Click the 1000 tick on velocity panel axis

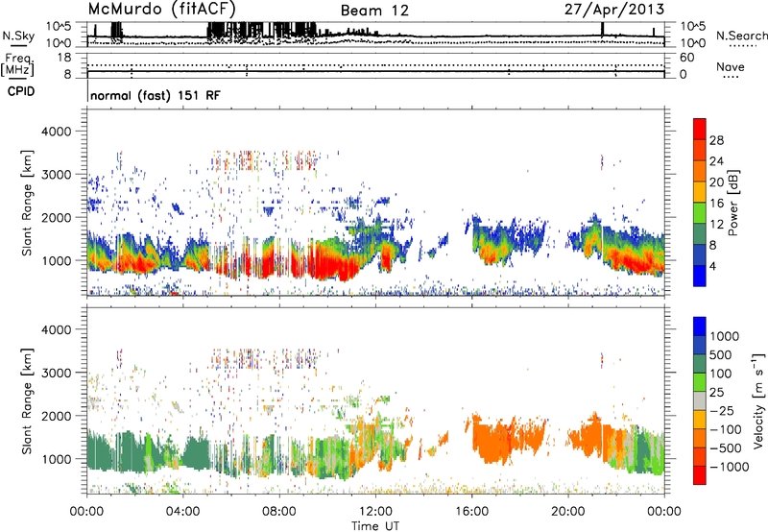(x=56, y=460)
